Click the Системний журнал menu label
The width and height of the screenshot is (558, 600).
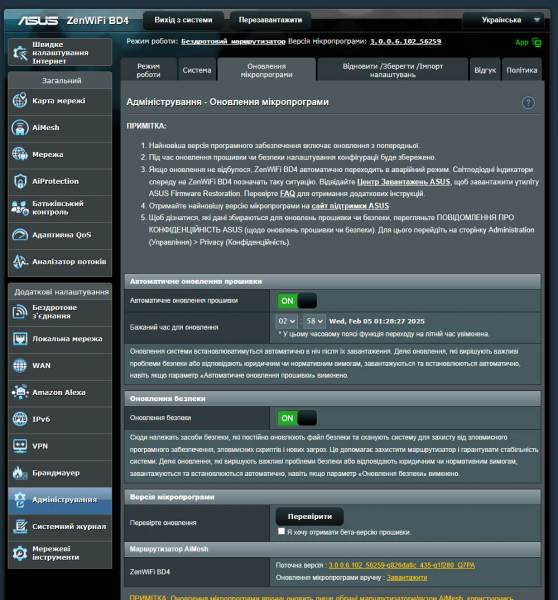pos(69,526)
